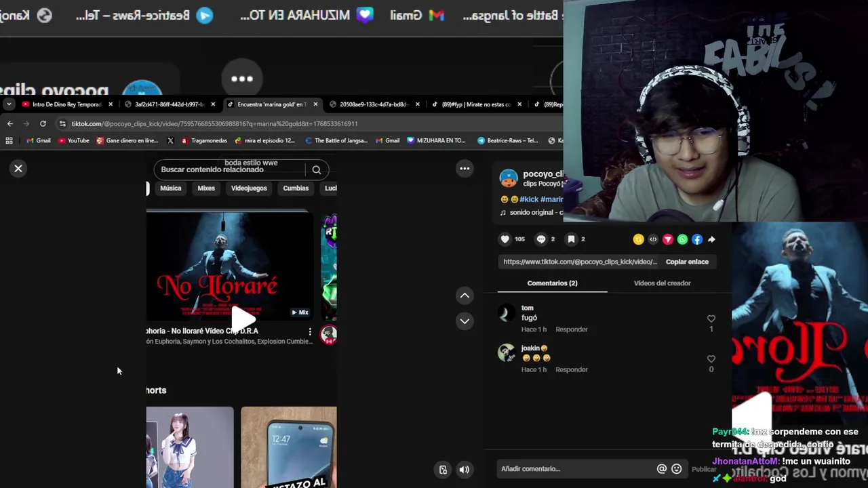Reply to tom's comment via Responder

tap(572, 329)
